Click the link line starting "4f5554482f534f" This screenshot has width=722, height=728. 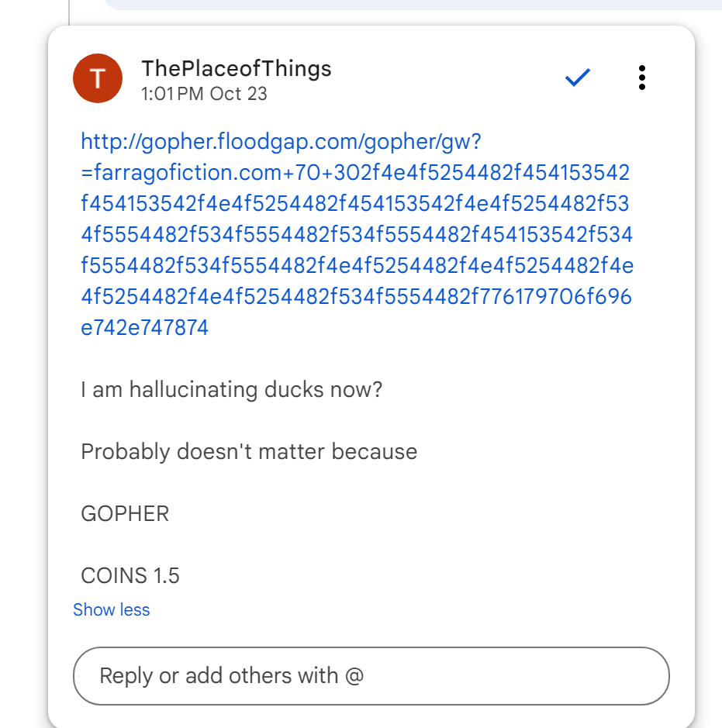pos(357,234)
